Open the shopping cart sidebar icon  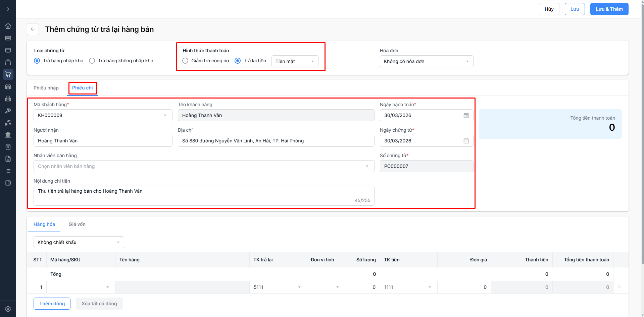8,74
